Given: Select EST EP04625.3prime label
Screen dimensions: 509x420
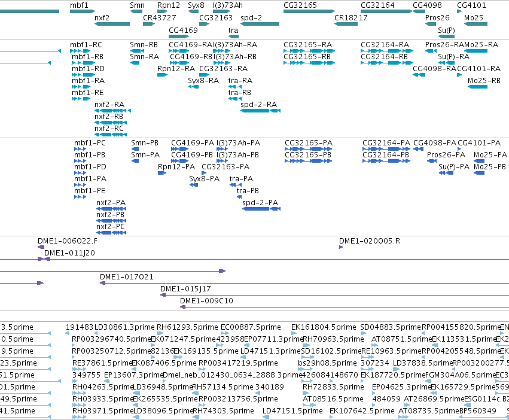Looking at the screenshot, I should click(x=401, y=387).
